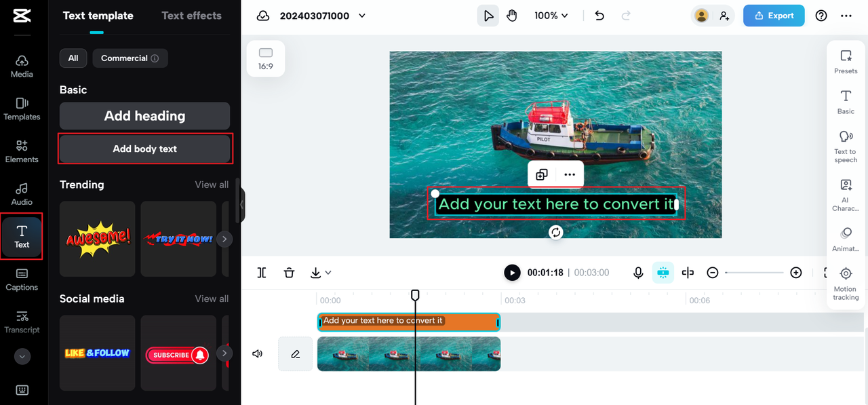Image resolution: width=868 pixels, height=405 pixels.
Task: Redo the last action
Action: click(626, 16)
